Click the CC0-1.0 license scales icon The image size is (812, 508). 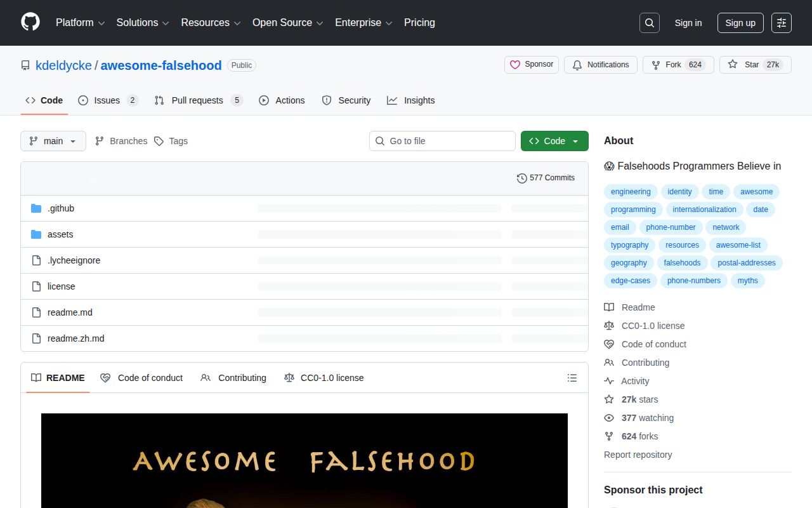pos(609,326)
